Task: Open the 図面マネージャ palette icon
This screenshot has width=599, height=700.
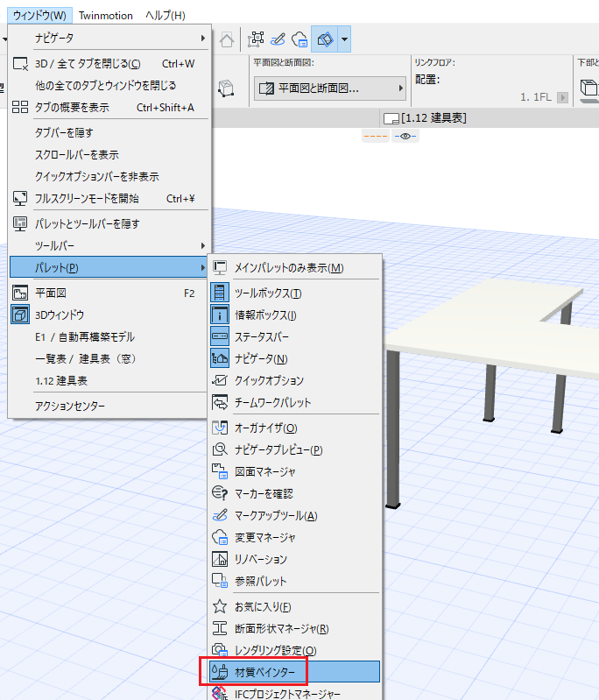Action: coord(220,471)
